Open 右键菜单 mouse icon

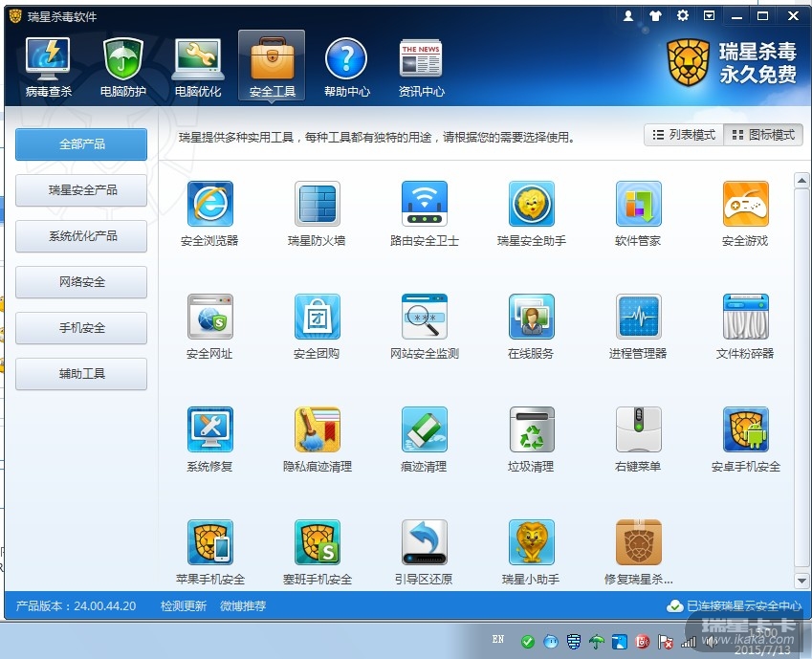coord(638,430)
